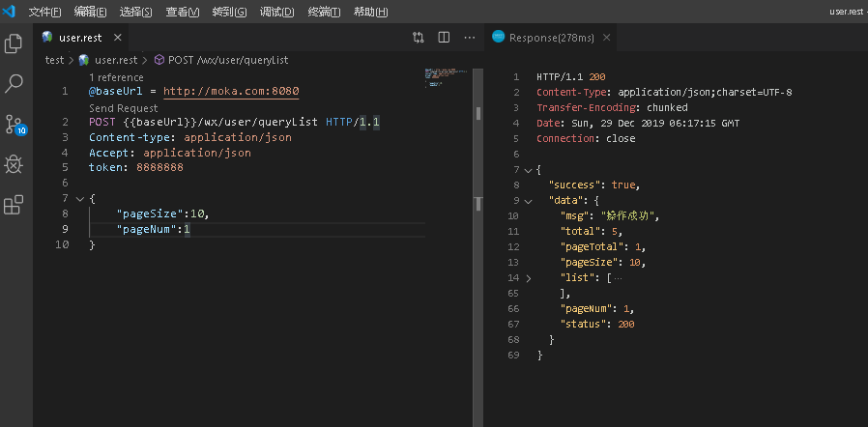The width and height of the screenshot is (868, 427).
Task: Open the Explorer view in activity bar
Action: (x=14, y=43)
